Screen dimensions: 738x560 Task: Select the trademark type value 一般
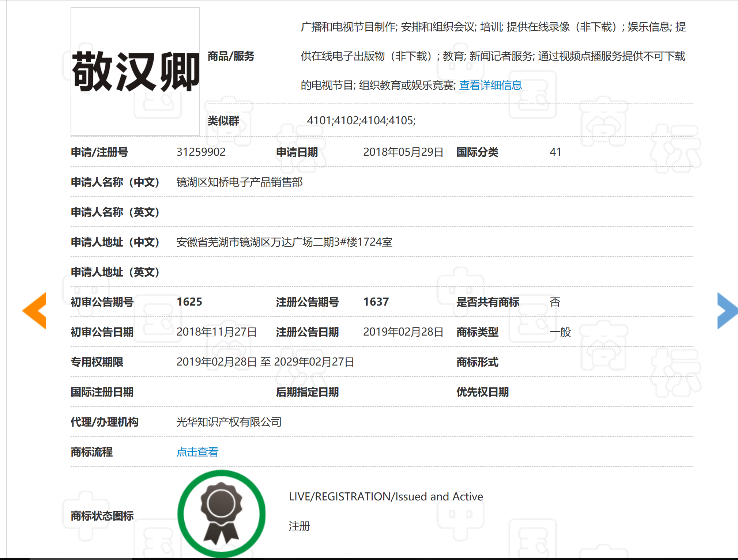tap(560, 332)
